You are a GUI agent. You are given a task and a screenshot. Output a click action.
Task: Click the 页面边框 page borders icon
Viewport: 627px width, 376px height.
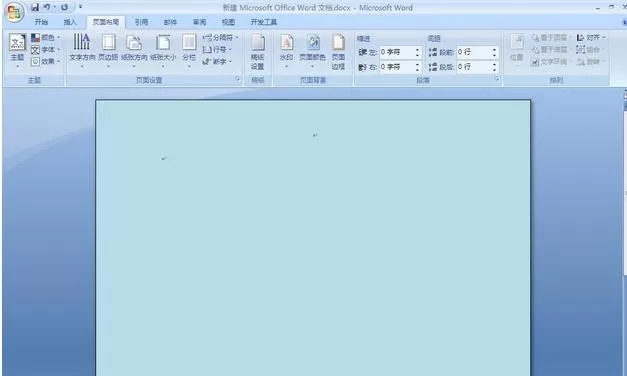point(338,42)
